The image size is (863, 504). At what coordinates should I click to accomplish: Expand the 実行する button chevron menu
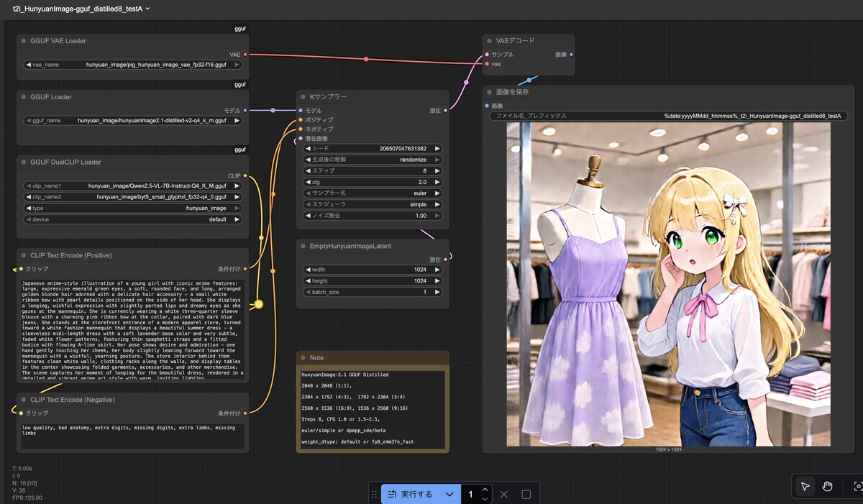click(x=449, y=494)
